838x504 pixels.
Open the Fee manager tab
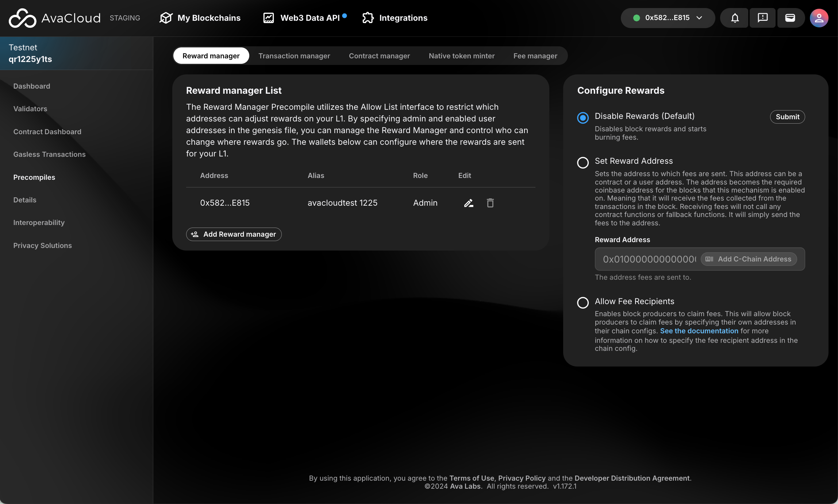coord(535,56)
